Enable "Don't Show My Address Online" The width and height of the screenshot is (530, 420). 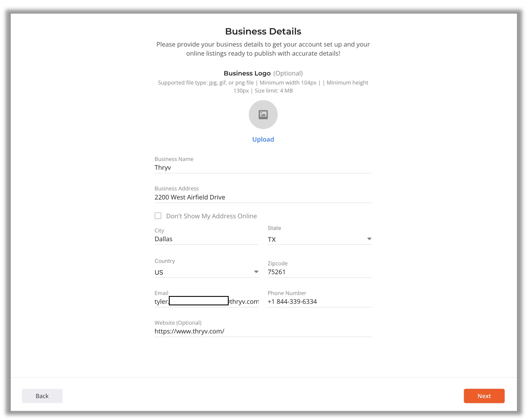click(x=158, y=216)
